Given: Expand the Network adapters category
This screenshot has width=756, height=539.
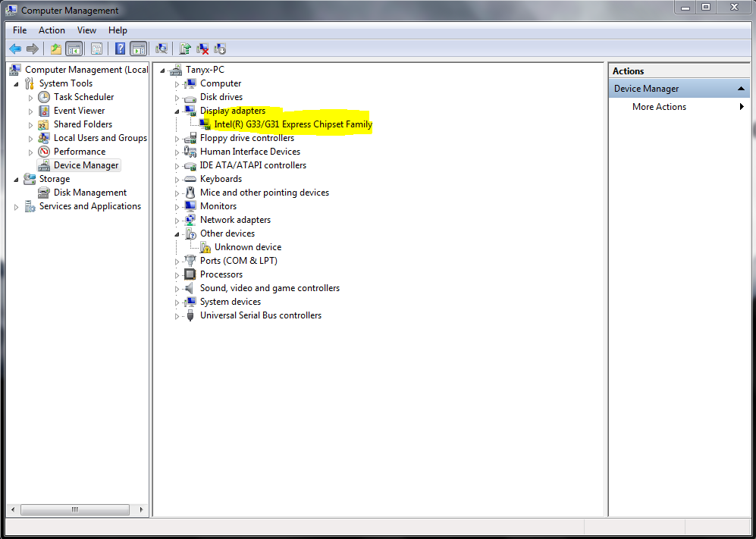Looking at the screenshot, I should coord(177,221).
